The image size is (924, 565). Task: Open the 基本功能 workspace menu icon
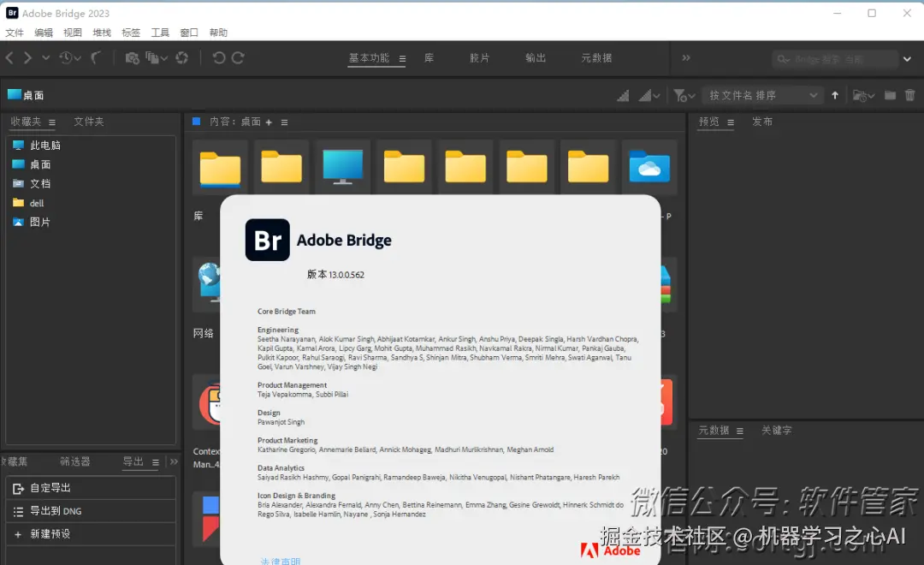(x=402, y=58)
